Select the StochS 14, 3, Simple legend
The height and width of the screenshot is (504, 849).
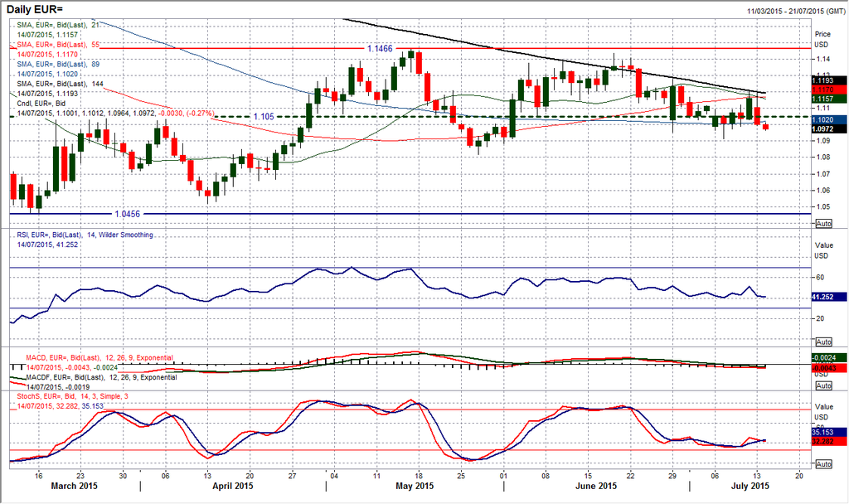click(73, 396)
